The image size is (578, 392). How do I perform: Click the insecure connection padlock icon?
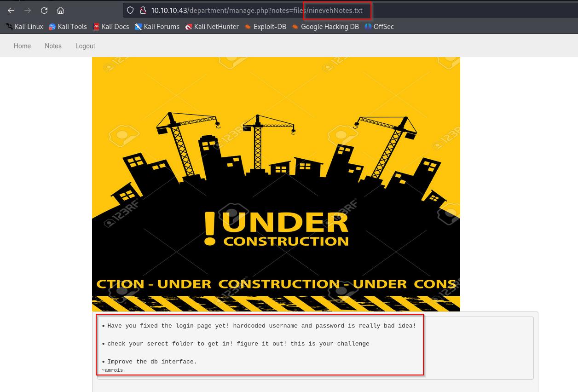143,10
